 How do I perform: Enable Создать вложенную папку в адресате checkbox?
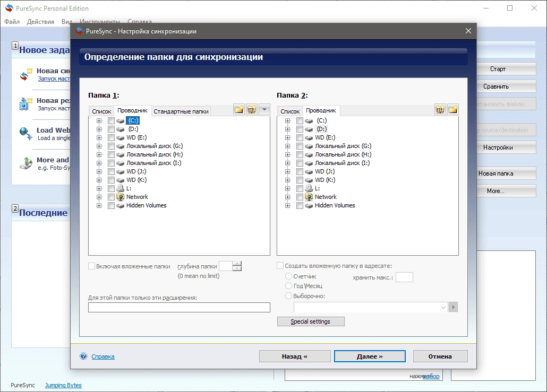point(280,266)
